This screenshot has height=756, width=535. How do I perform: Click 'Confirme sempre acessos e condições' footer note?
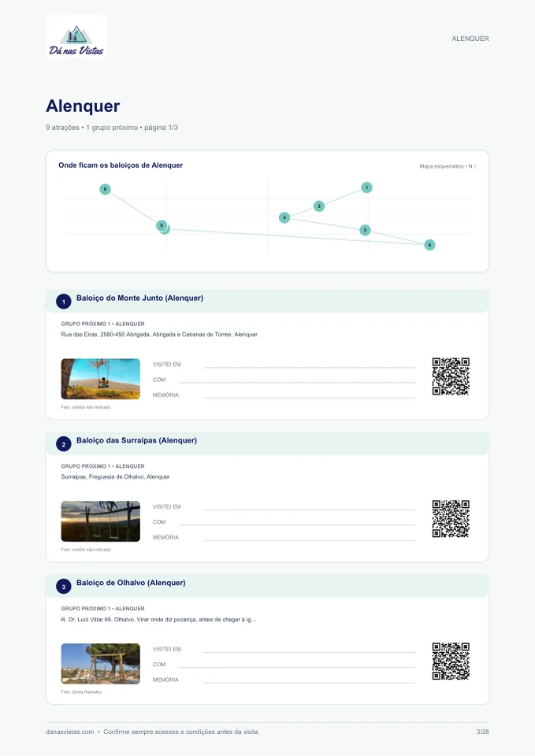point(180,732)
